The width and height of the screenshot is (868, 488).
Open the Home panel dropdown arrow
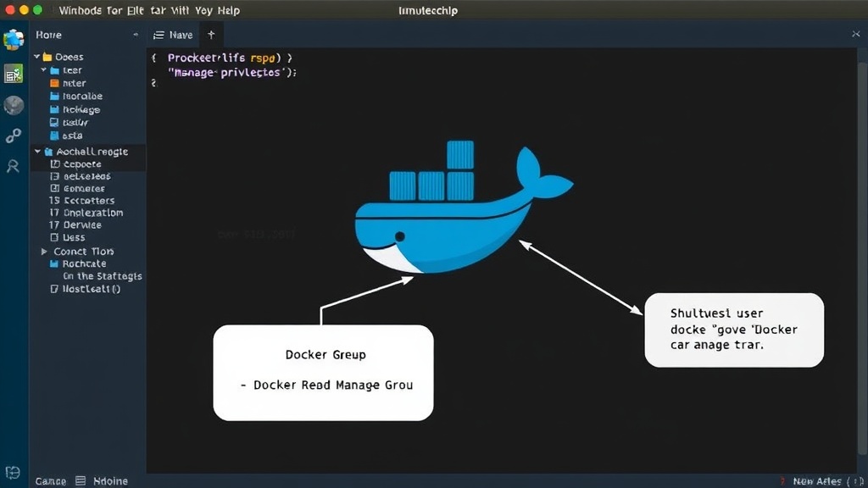tap(136, 35)
